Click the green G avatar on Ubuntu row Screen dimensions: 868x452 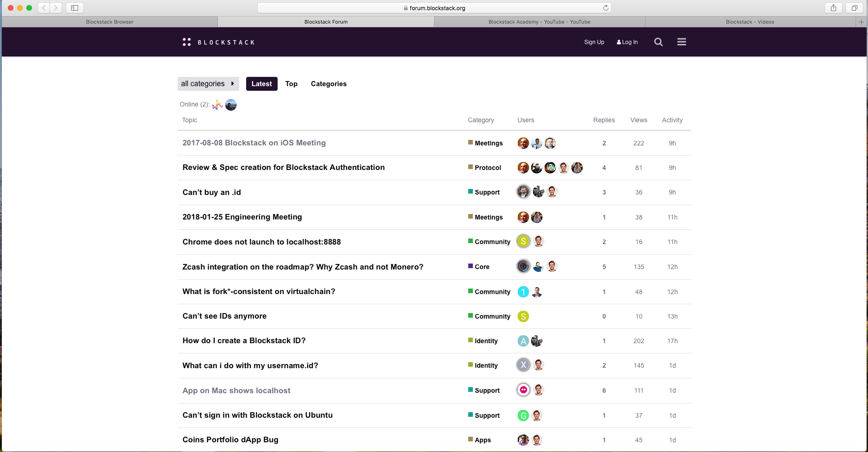point(523,415)
